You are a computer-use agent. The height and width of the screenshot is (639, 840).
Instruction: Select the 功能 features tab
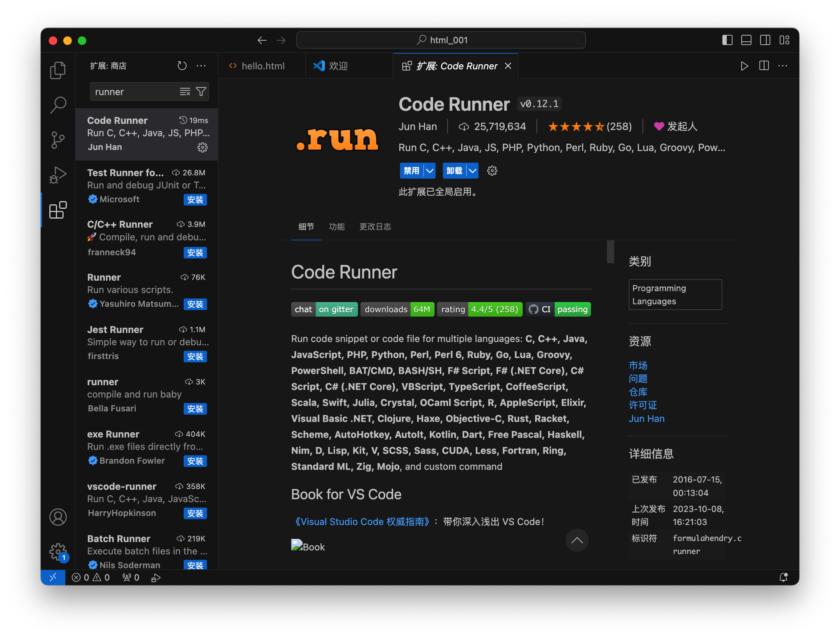pos(337,227)
